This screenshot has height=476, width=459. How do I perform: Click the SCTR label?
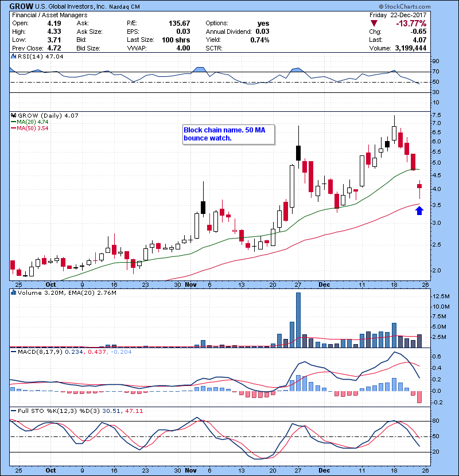tap(214, 48)
